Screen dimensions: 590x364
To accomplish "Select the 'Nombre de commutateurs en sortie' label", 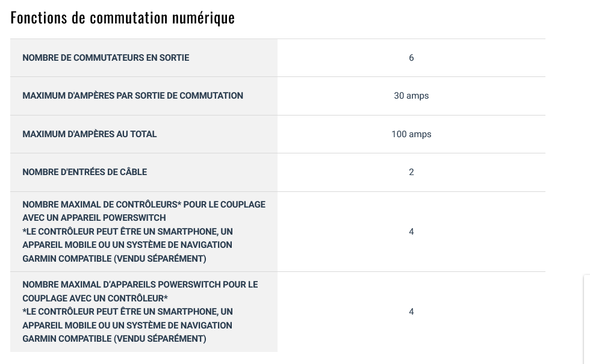I will (106, 58).
